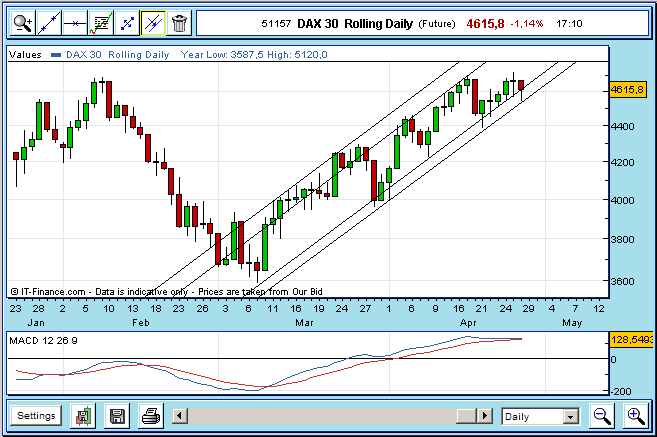Image resolution: width=657 pixels, height=437 pixels.
Task: Print the chart using the printer icon
Action: [x=150, y=415]
